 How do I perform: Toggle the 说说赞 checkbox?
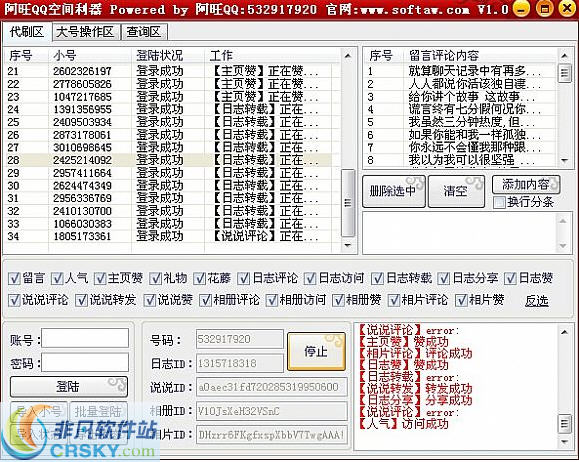[150, 300]
